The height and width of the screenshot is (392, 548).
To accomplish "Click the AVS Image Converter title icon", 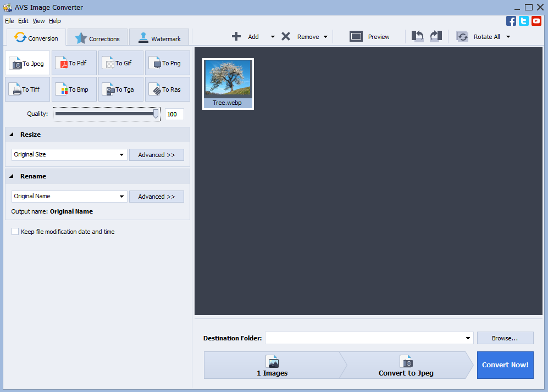I will [7, 7].
